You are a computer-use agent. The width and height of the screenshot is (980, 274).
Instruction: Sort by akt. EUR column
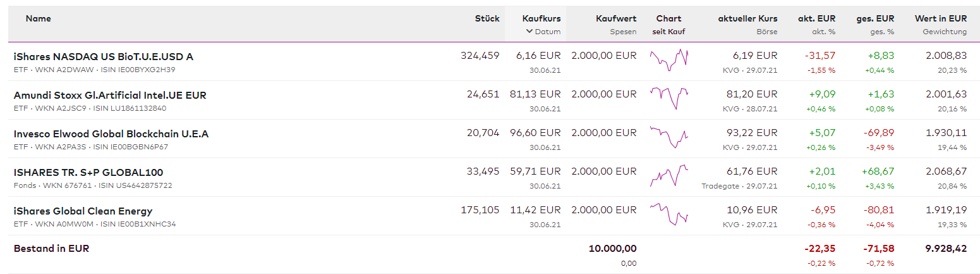pos(816,18)
